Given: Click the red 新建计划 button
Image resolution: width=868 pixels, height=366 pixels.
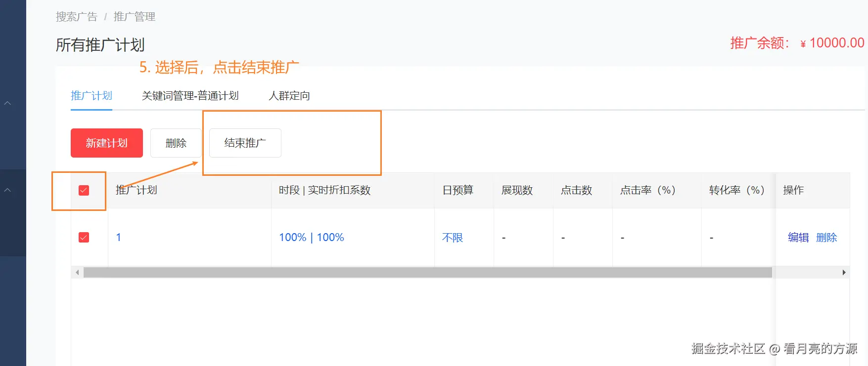Looking at the screenshot, I should click(x=107, y=143).
